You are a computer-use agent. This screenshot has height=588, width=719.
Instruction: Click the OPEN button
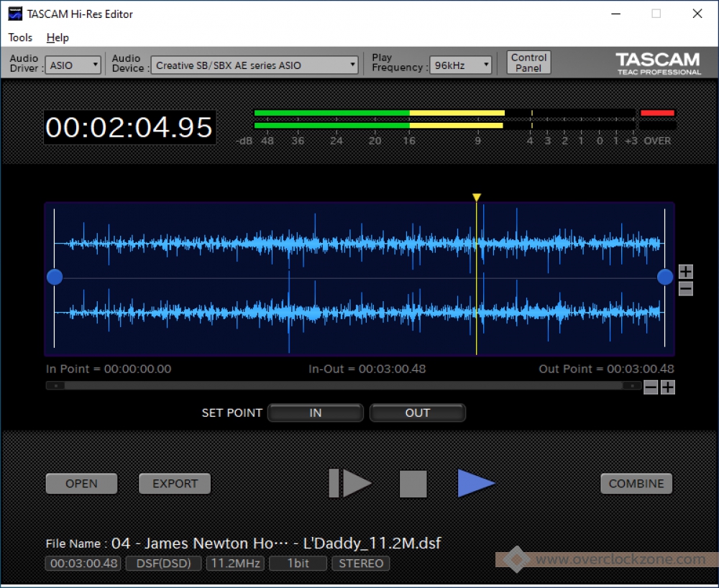(82, 484)
